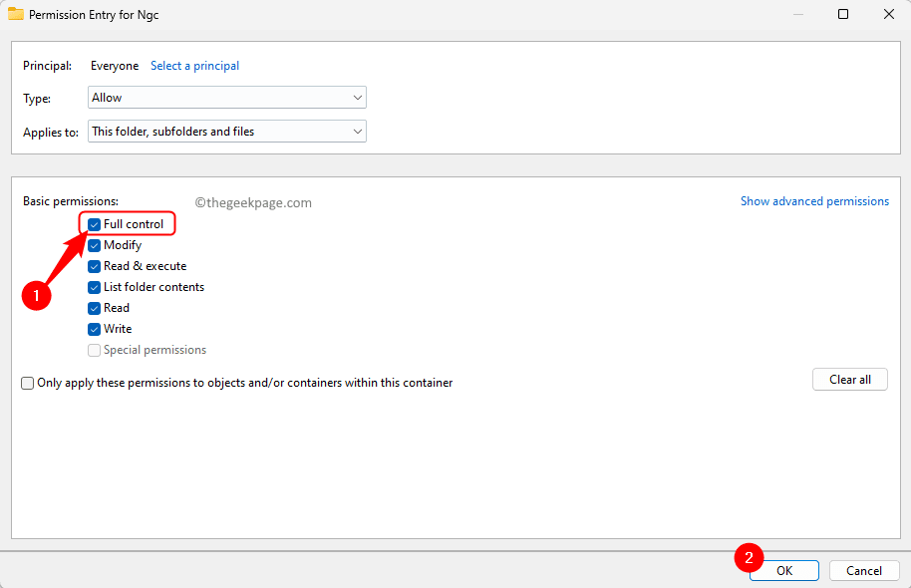Check the Special permissions option
The image size is (911, 588).
[x=94, y=349]
